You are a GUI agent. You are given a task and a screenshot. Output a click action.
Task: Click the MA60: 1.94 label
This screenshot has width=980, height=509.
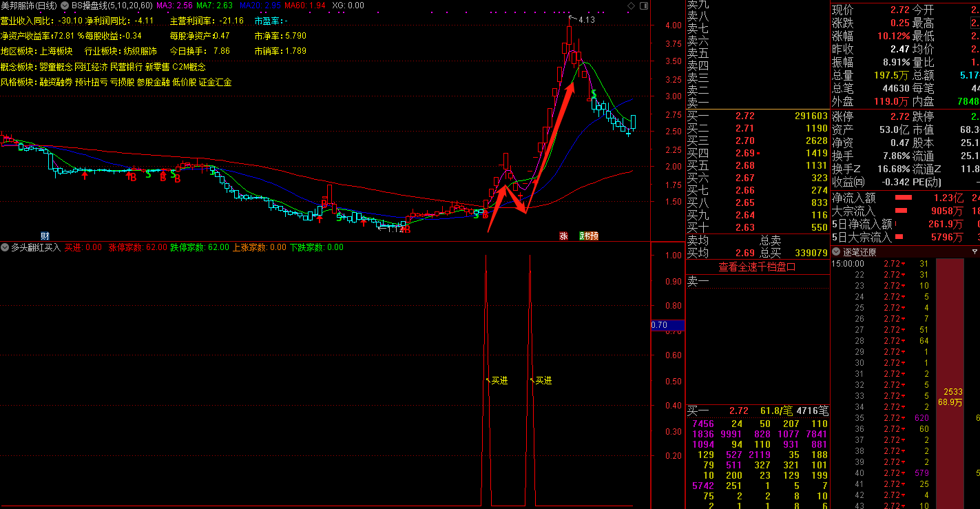(x=304, y=6)
